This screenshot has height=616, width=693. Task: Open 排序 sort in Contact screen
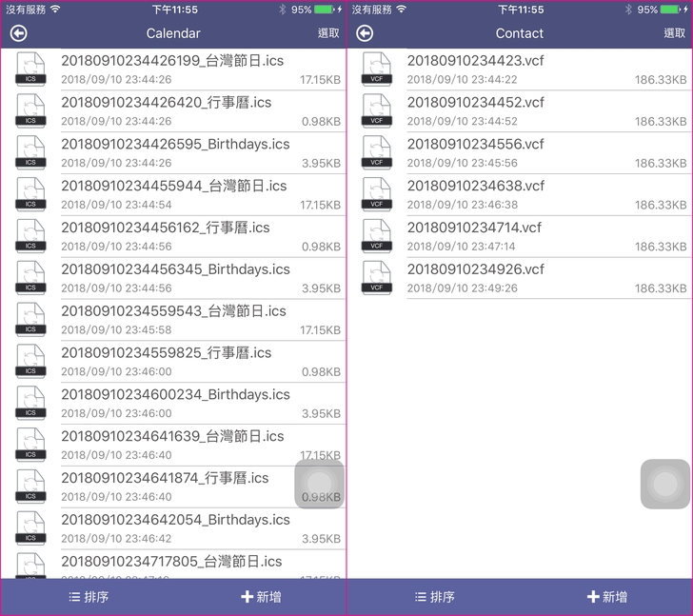[434, 597]
